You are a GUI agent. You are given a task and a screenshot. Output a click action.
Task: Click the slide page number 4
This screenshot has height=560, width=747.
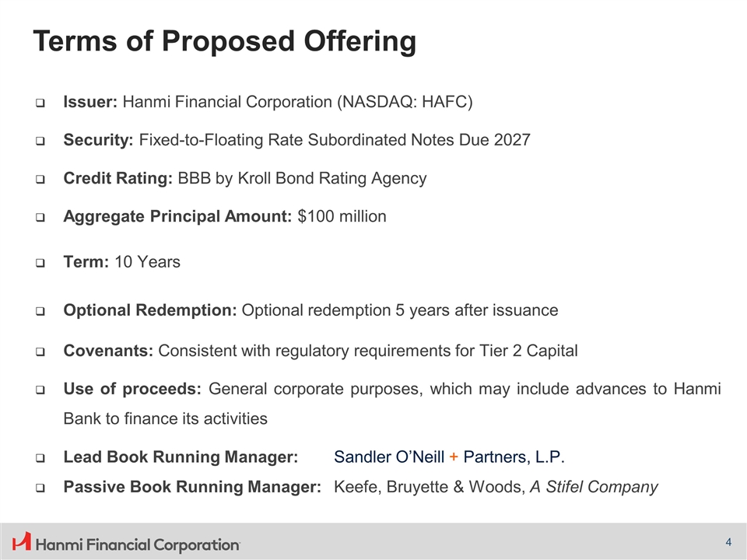pos(728,542)
